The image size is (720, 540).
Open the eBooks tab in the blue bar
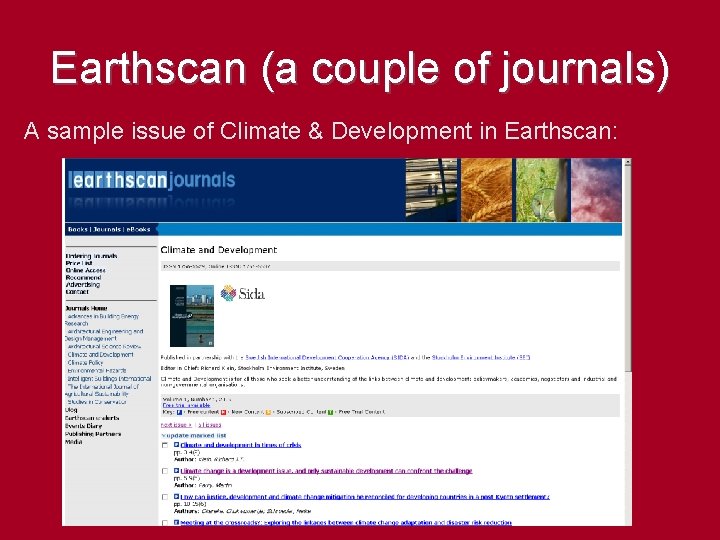click(x=139, y=229)
